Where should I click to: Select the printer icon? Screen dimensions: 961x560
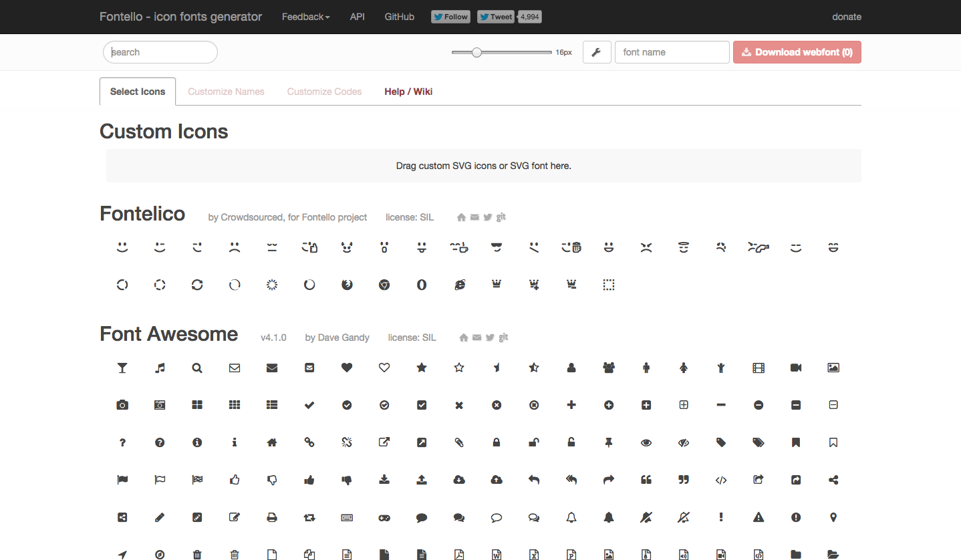272,517
